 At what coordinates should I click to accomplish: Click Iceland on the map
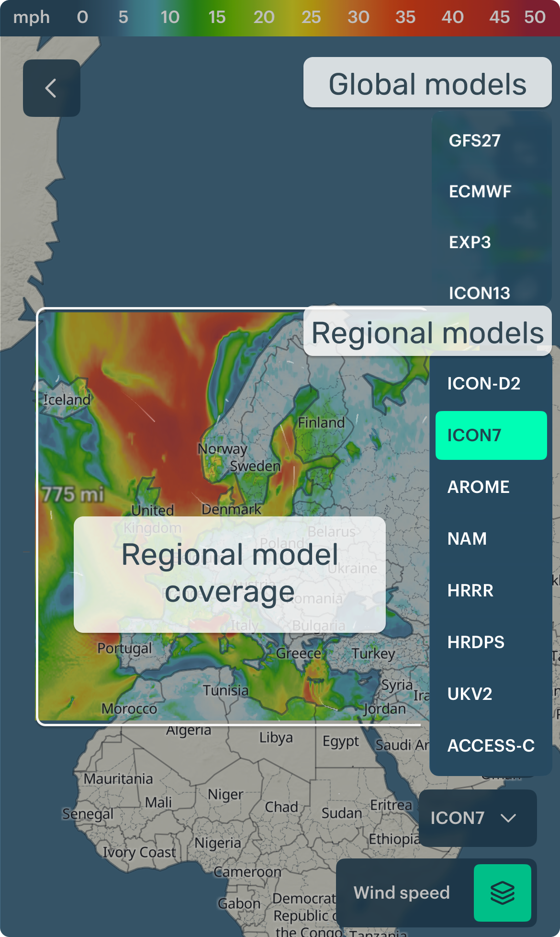[x=67, y=400]
